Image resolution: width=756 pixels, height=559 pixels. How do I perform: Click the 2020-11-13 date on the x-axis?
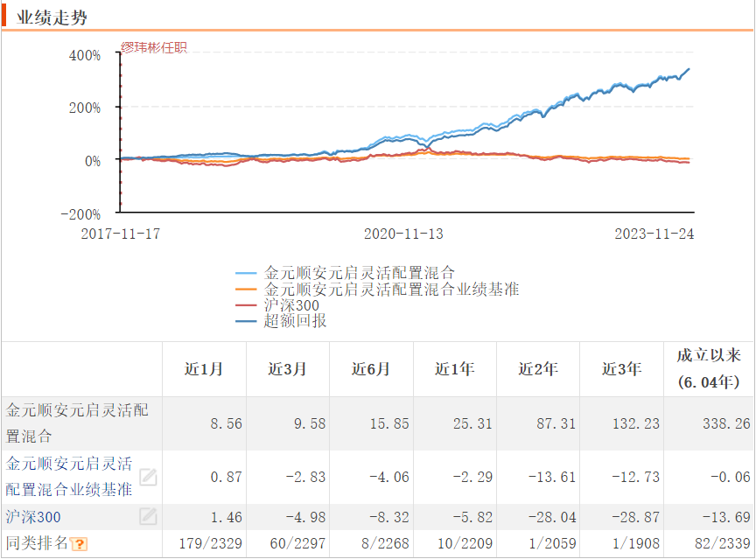click(403, 234)
